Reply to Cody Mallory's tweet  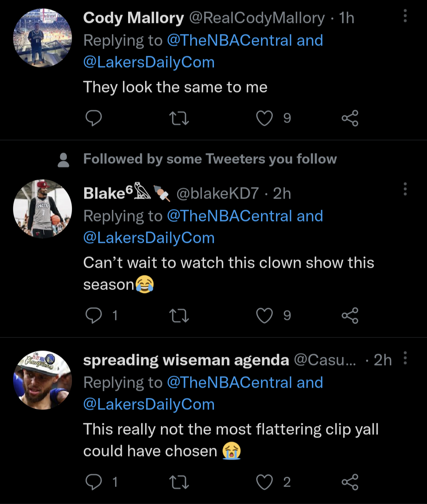point(94,118)
